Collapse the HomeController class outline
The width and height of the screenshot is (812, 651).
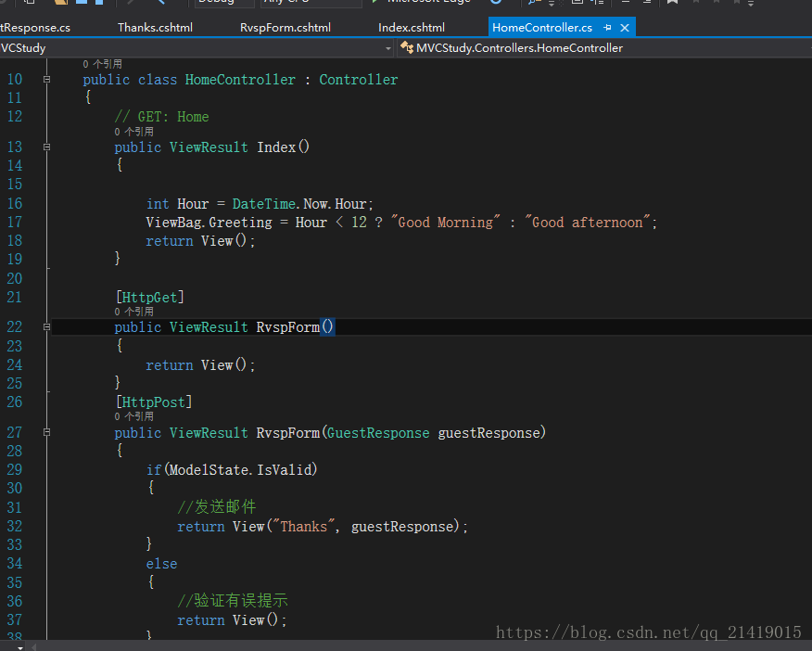pos(46,79)
